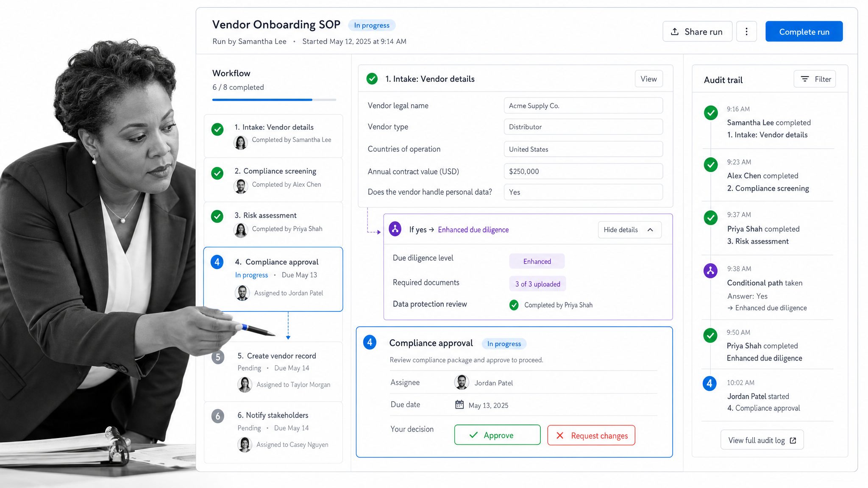Click the external link icon in View full audit log
The width and height of the screenshot is (868, 488).
(x=793, y=441)
